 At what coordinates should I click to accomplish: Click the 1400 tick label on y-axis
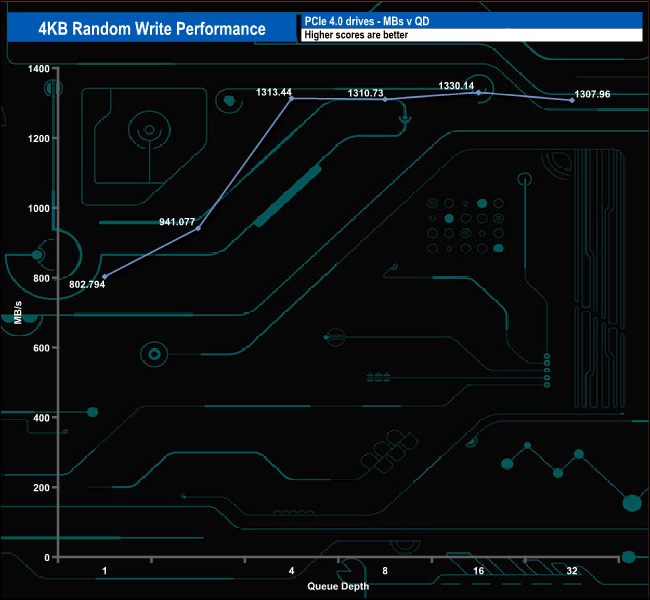click(x=38, y=68)
